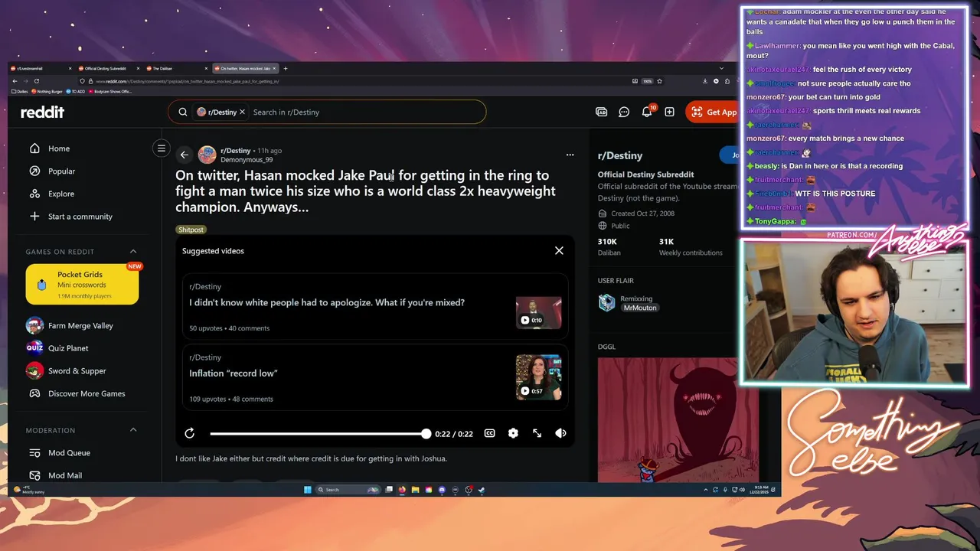This screenshot has width=980, height=551.
Task: Open a new browser tab with plus
Action: 286,69
